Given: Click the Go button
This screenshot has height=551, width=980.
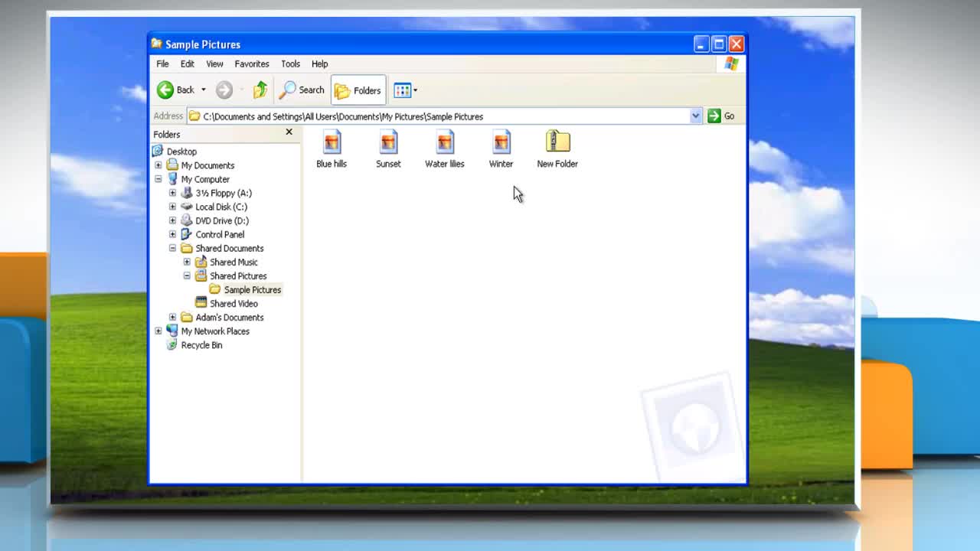Looking at the screenshot, I should [x=721, y=116].
